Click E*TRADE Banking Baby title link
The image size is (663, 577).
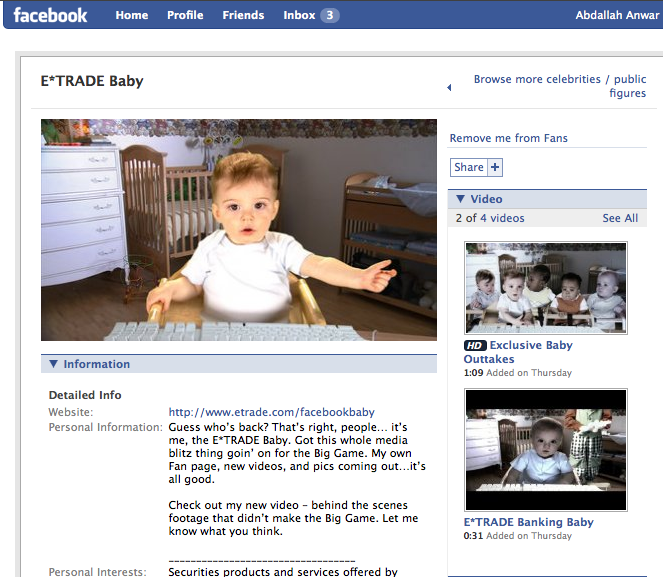click(x=529, y=522)
